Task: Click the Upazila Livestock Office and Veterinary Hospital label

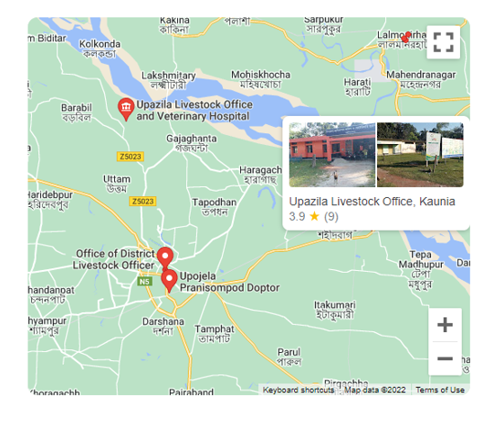Action: 194,110
